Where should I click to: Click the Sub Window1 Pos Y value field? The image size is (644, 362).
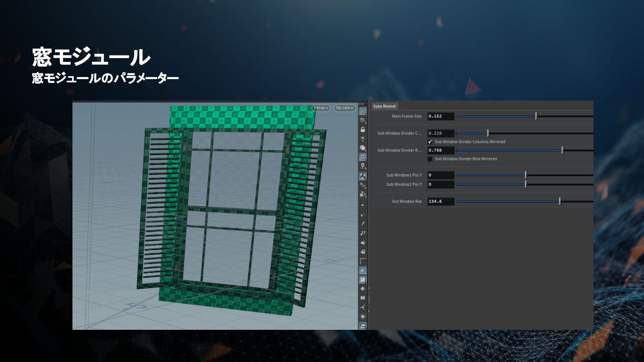441,175
